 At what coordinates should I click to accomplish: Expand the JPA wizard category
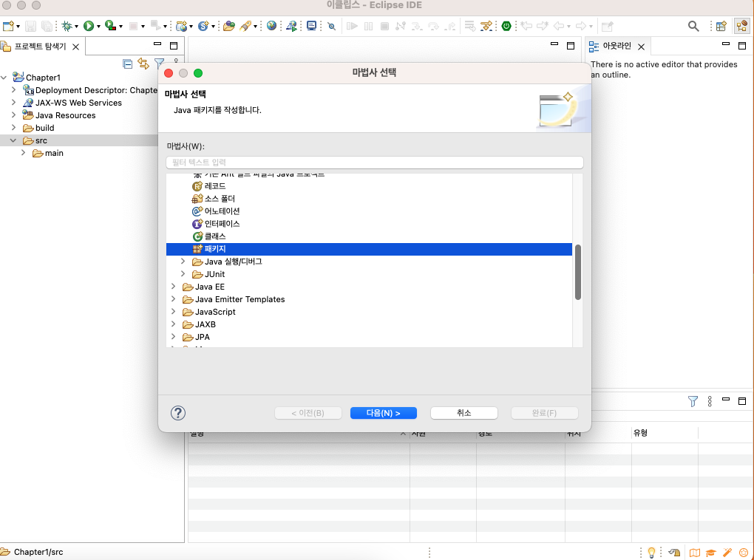pos(173,336)
